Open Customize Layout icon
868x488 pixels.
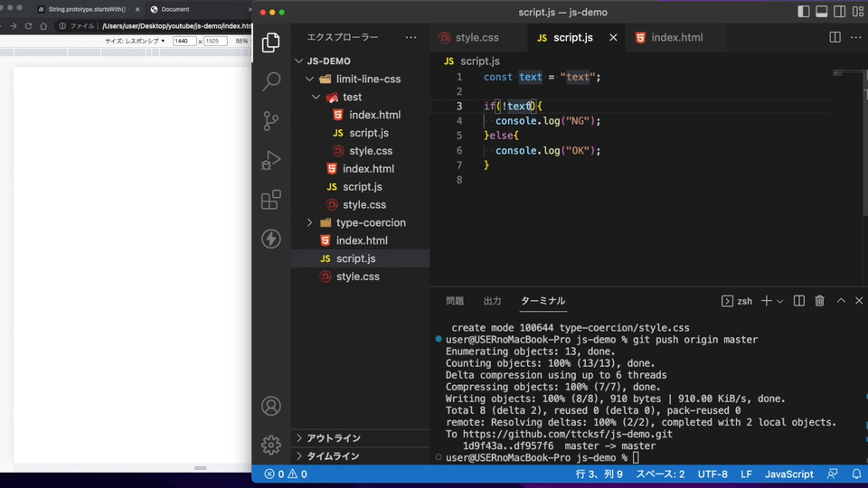click(858, 12)
